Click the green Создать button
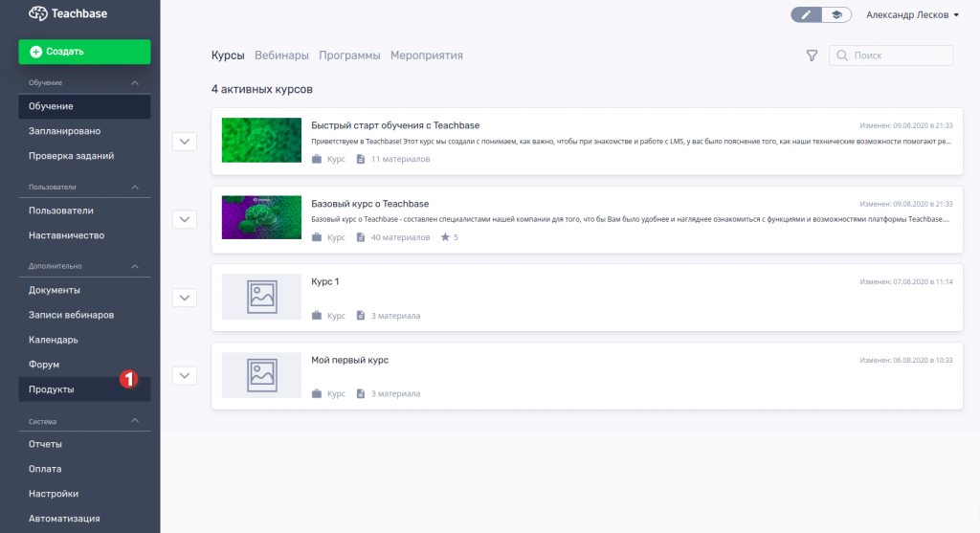This screenshot has height=533, width=980. click(x=84, y=52)
